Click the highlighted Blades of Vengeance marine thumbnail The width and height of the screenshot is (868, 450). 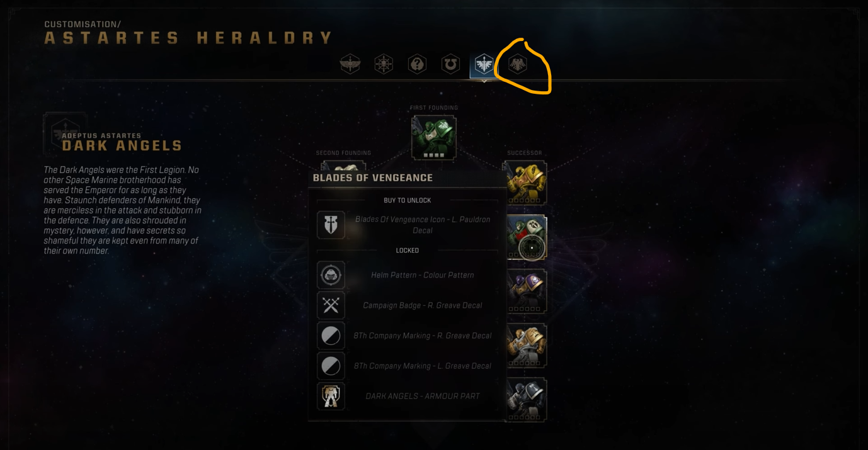(x=527, y=237)
